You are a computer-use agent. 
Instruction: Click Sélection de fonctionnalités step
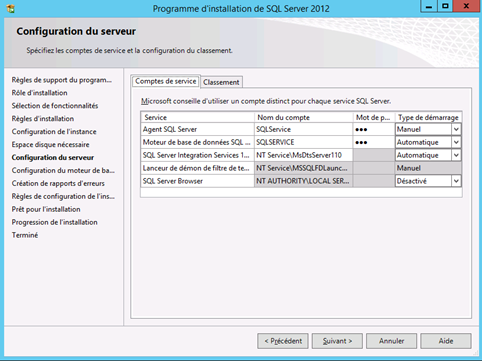[55, 106]
